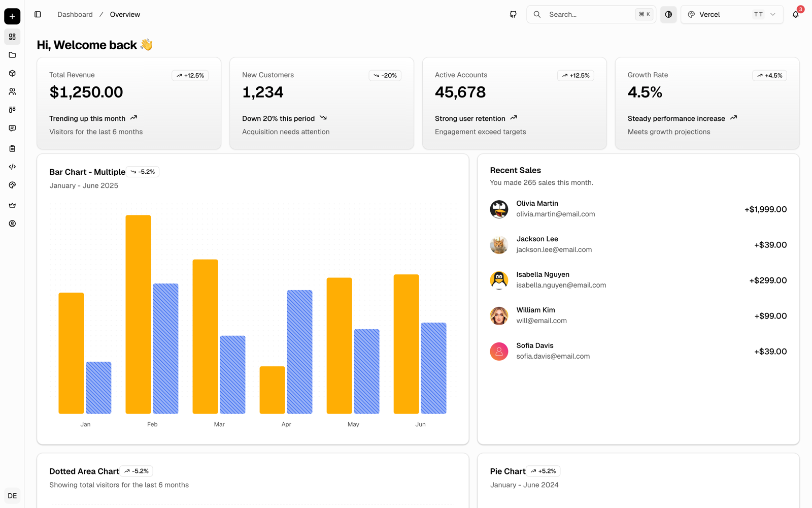Toggle the light/dark theme button
This screenshot has width=812, height=508.
pyautogui.click(x=668, y=14)
